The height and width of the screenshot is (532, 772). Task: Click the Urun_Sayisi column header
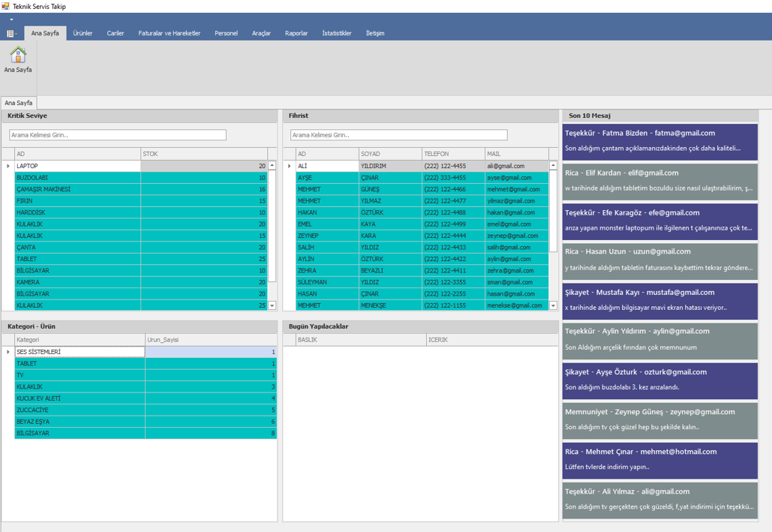point(210,340)
